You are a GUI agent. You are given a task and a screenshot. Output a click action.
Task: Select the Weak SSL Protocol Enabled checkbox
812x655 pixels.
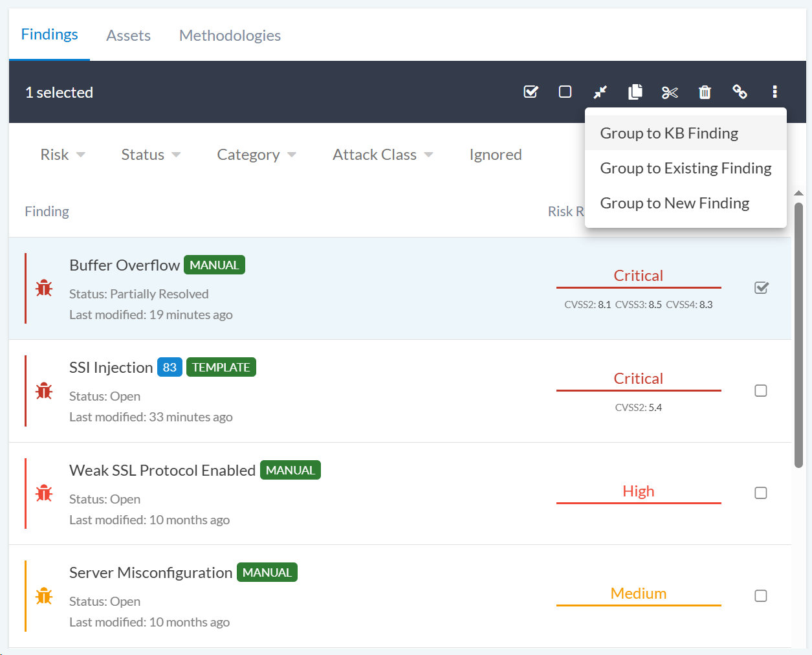click(761, 493)
